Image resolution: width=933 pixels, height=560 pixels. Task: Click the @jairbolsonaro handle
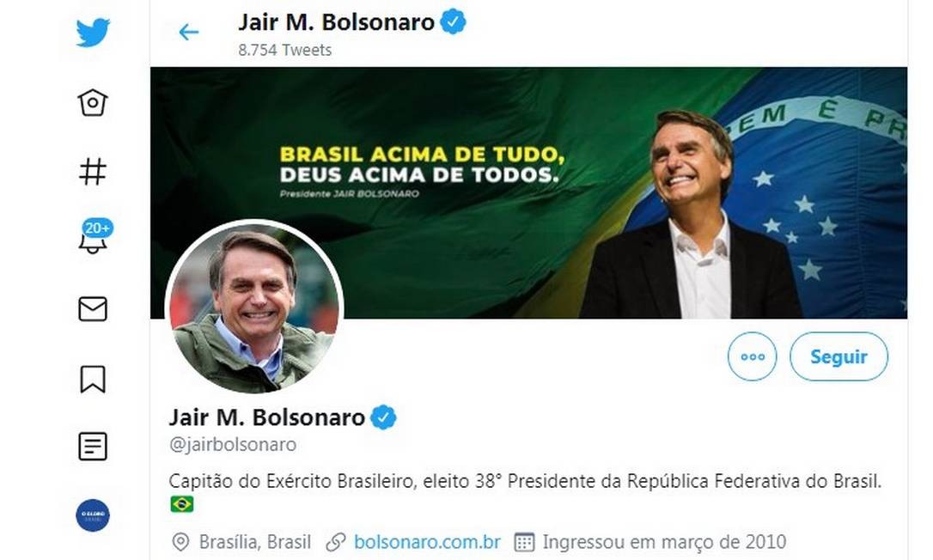pyautogui.click(x=233, y=445)
